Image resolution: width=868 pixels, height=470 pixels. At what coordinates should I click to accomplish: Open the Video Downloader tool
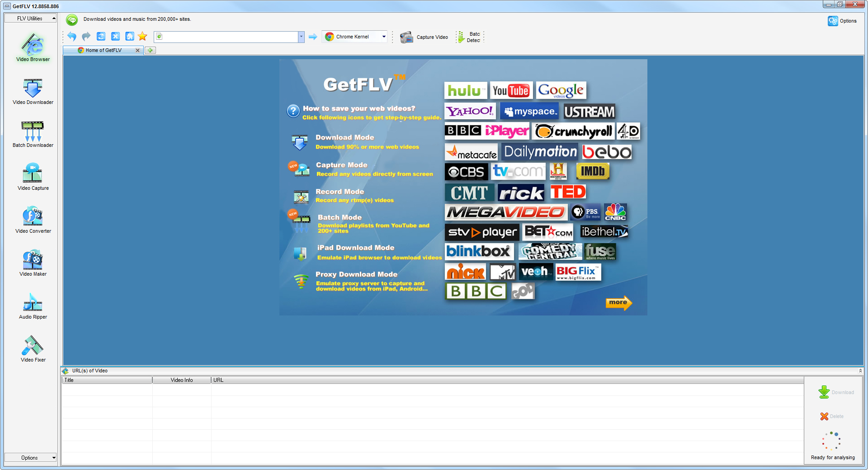[33, 91]
